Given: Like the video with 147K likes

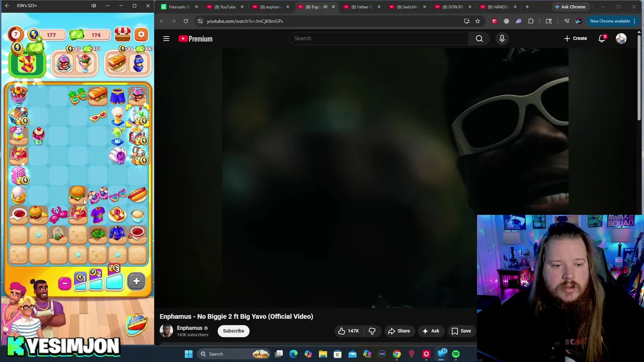Looking at the screenshot, I should pyautogui.click(x=348, y=331).
